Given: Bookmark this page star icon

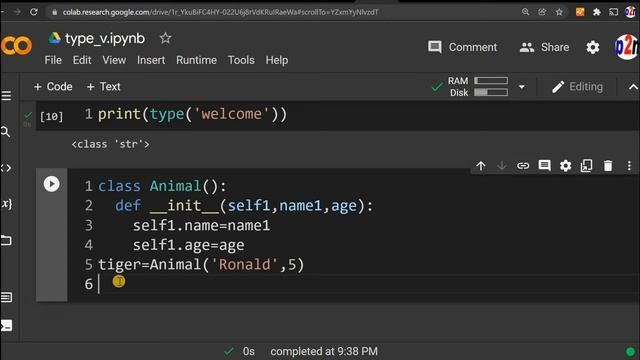Looking at the screenshot, I should click(559, 12).
